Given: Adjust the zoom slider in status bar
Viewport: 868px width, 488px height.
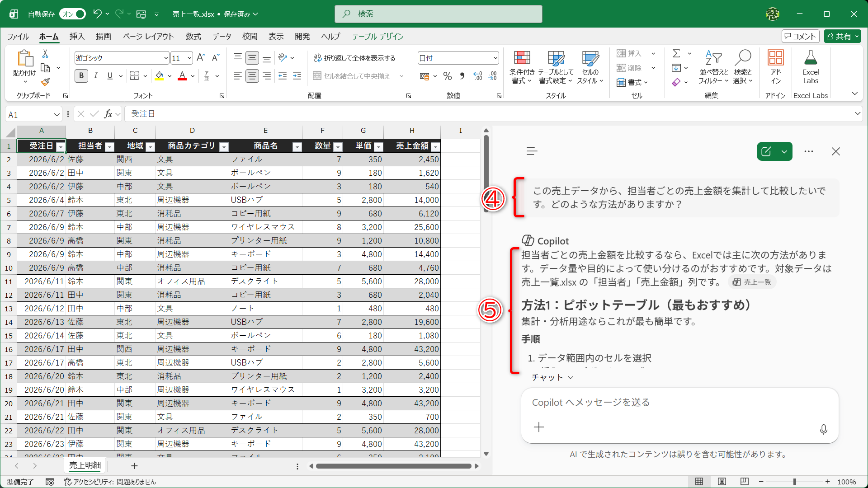Looking at the screenshot, I should coord(794,482).
